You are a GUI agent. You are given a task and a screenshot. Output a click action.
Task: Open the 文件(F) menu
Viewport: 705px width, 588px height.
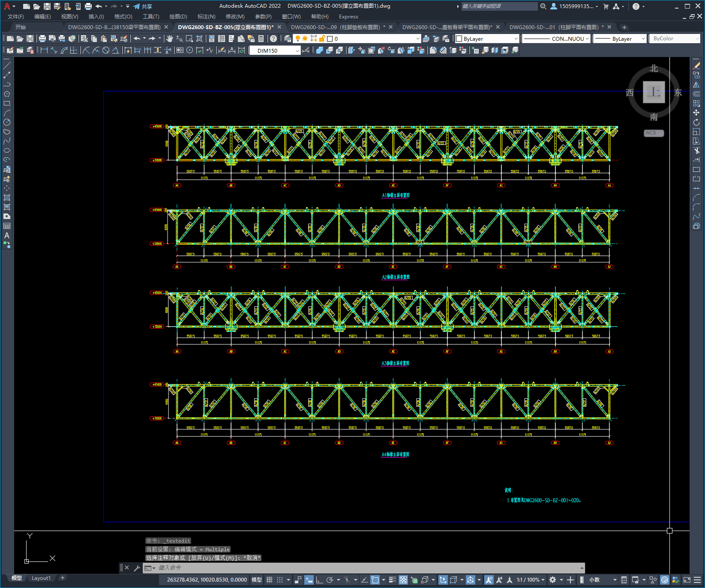[x=16, y=17]
